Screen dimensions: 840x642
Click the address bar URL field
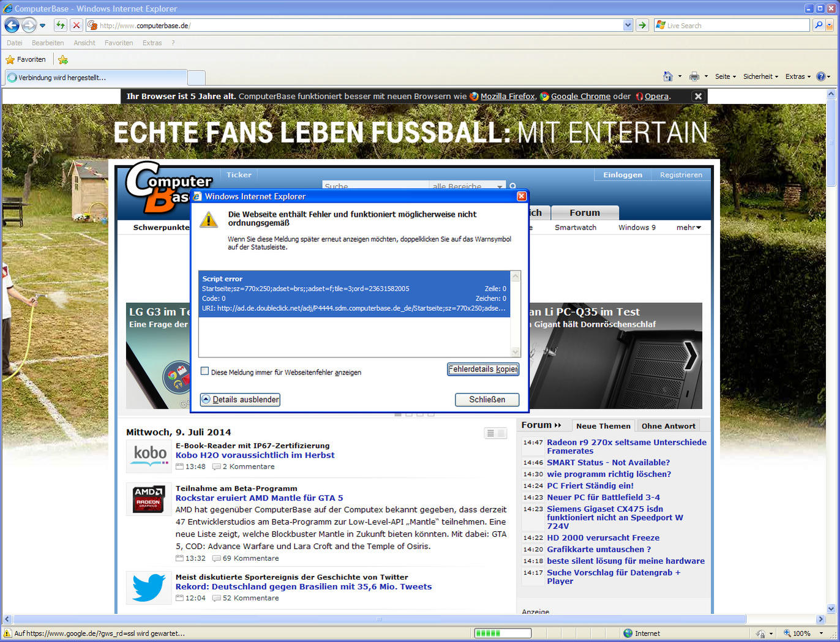pos(361,25)
